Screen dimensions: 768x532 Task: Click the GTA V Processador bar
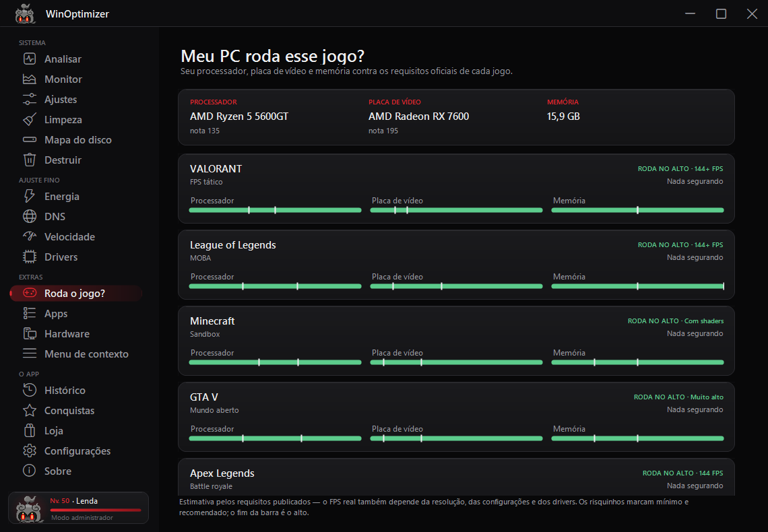click(276, 438)
